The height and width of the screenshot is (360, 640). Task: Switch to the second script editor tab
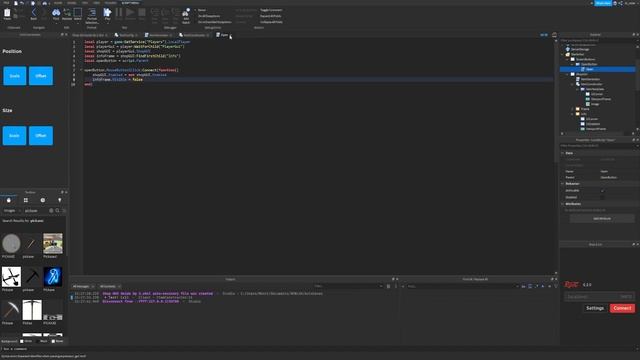(126, 35)
